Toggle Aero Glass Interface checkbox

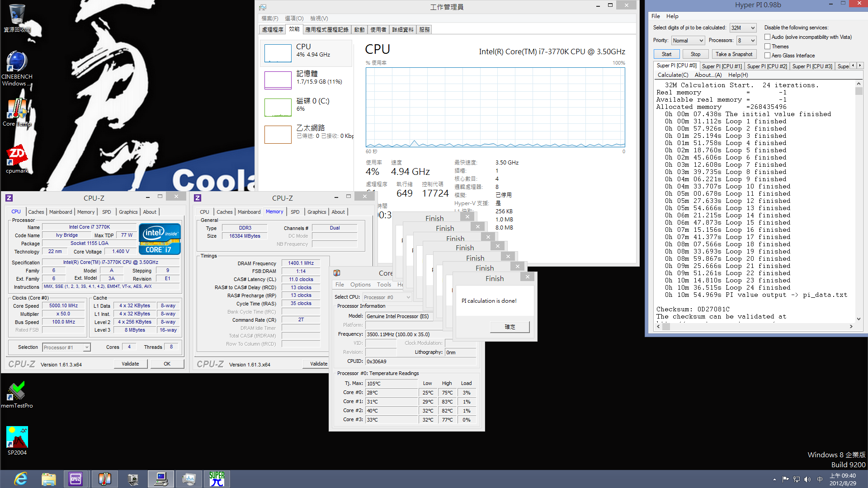click(x=767, y=56)
